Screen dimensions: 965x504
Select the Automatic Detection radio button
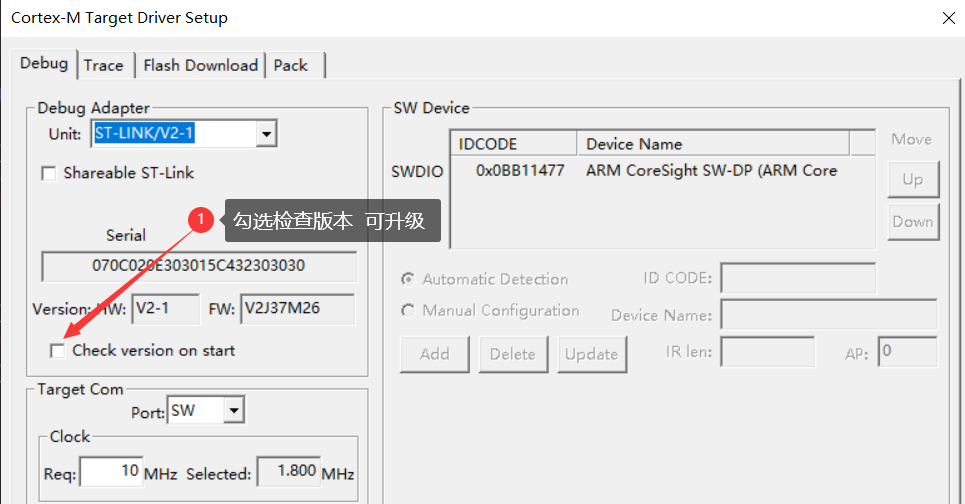tap(407, 279)
